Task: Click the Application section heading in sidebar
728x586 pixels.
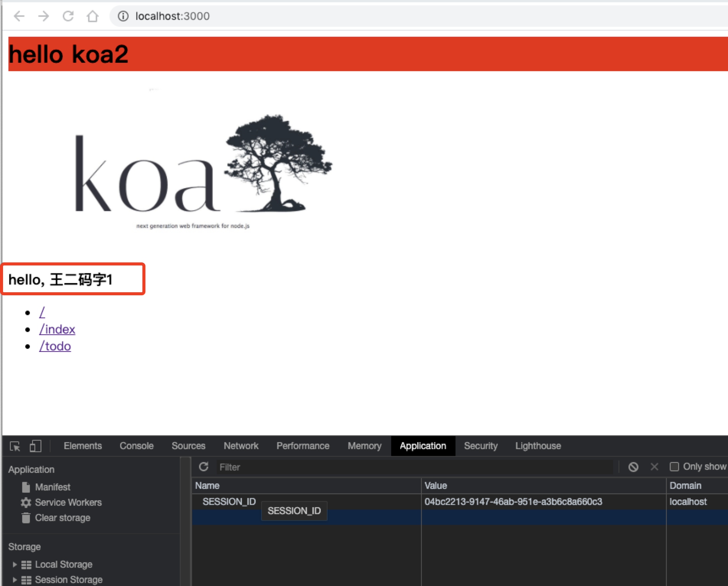Action: tap(31, 469)
